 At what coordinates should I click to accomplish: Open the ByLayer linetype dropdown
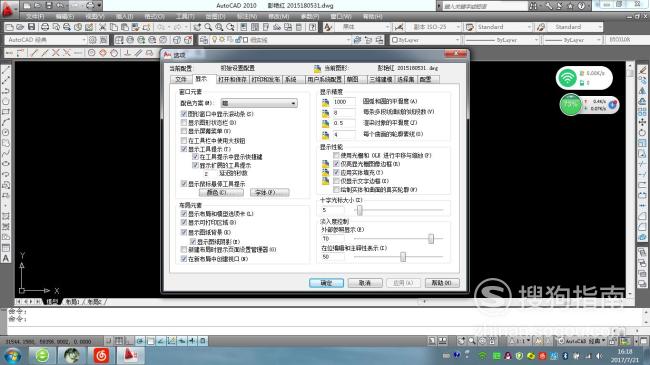coord(501,40)
